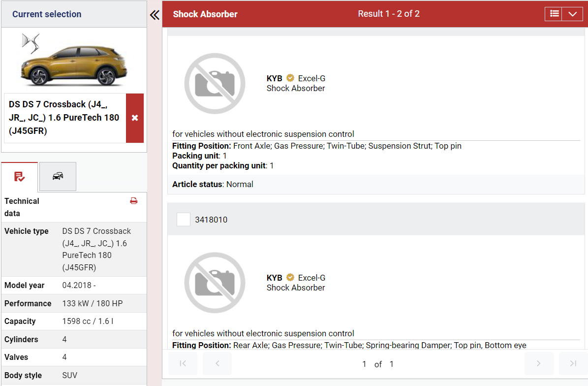588x386 pixels.
Task: Remove the selected DS 7 Crossback vehicle
Action: click(x=135, y=118)
